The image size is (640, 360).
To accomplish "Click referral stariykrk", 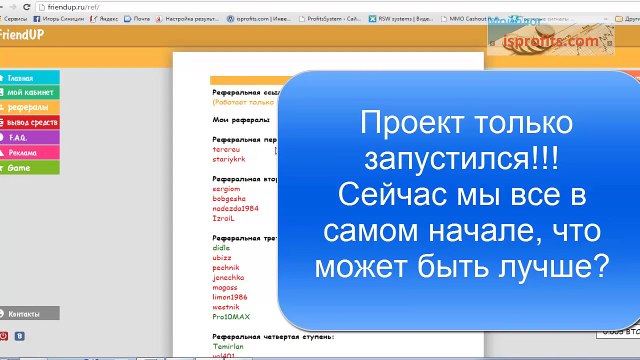I will [229, 159].
